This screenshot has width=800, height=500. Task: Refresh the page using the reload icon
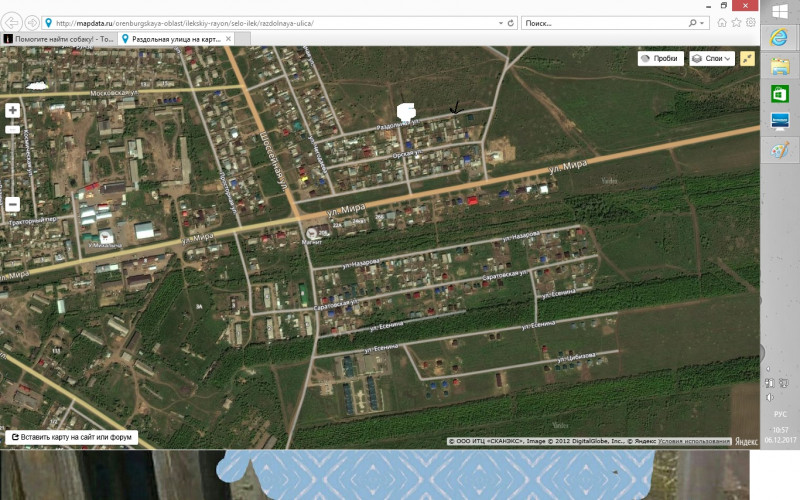pyautogui.click(x=512, y=22)
